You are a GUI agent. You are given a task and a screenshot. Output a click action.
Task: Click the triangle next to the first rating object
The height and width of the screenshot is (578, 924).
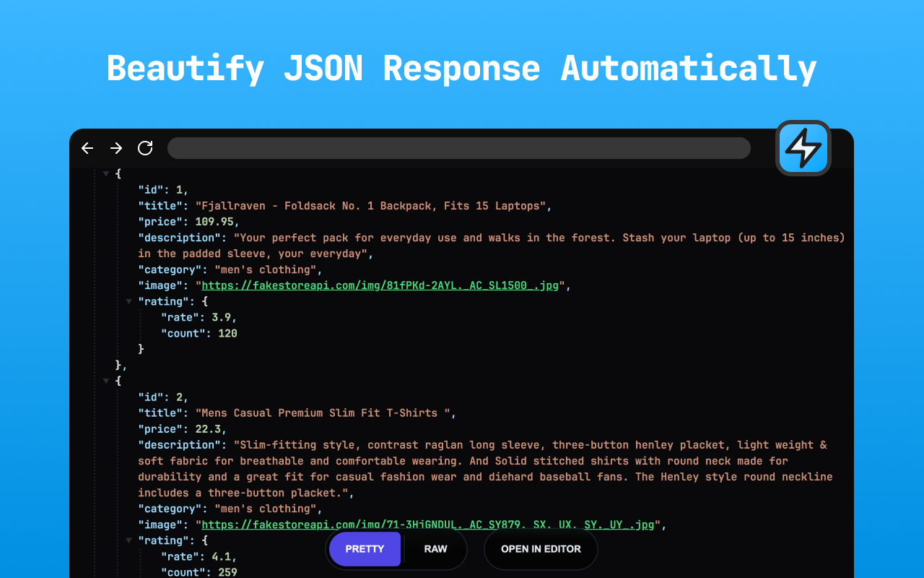(x=129, y=301)
